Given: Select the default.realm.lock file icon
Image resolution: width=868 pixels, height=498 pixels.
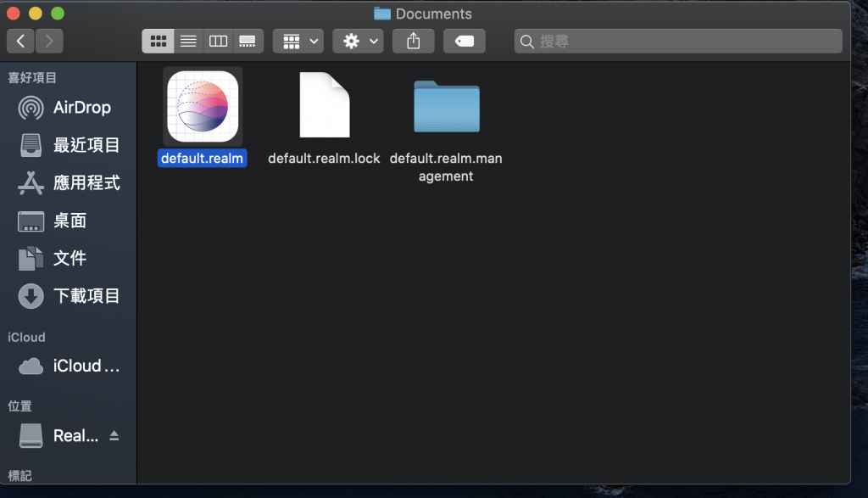Looking at the screenshot, I should pyautogui.click(x=325, y=104).
